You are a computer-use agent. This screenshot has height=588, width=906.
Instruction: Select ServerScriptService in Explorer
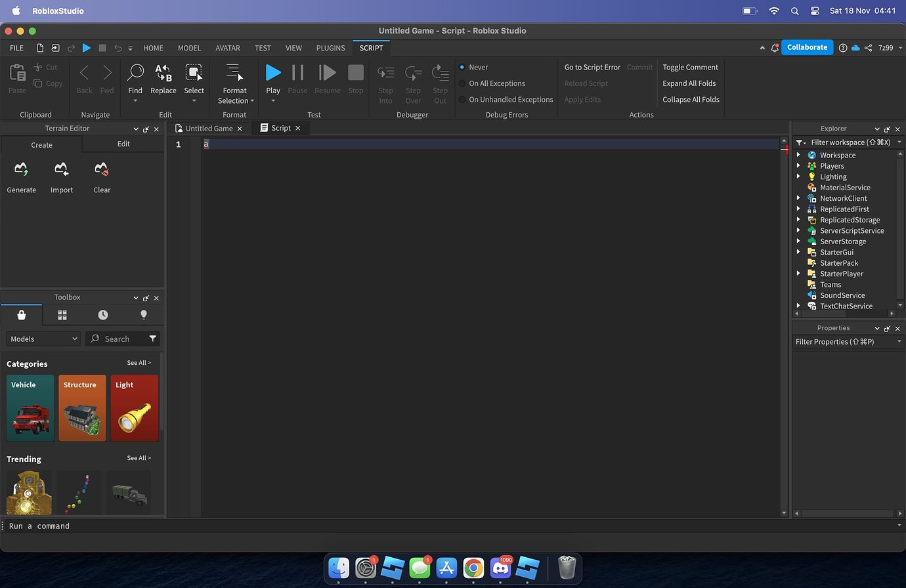click(x=852, y=230)
